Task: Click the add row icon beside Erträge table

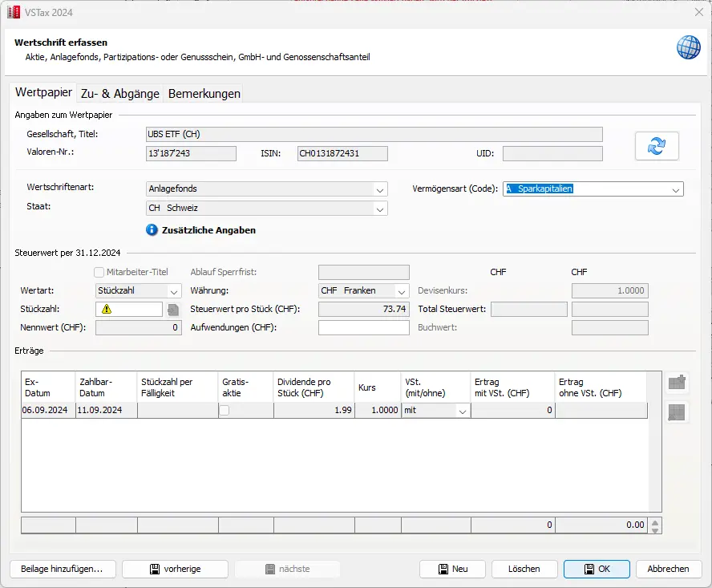Action: coord(677,383)
